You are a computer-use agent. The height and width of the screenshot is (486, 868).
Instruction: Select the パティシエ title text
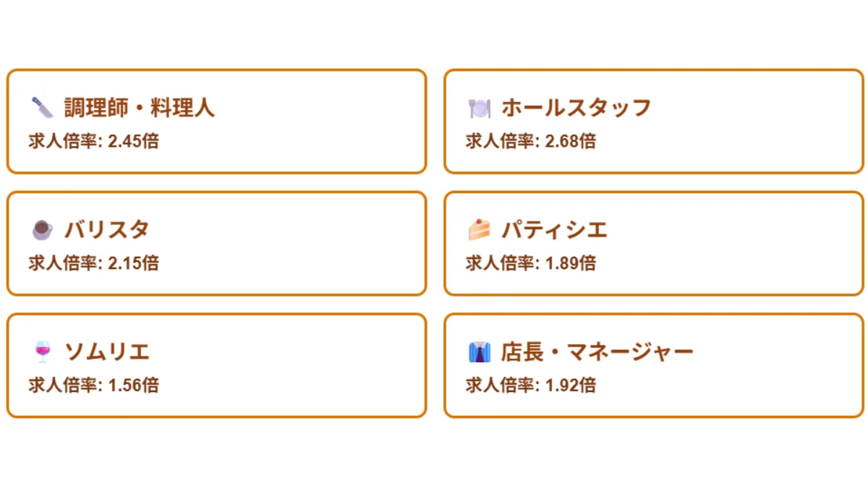(554, 230)
